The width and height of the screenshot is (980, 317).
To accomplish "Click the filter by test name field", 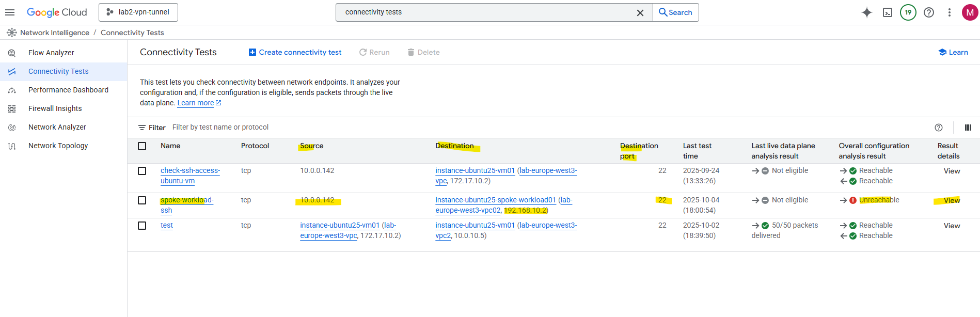I will tap(310, 128).
